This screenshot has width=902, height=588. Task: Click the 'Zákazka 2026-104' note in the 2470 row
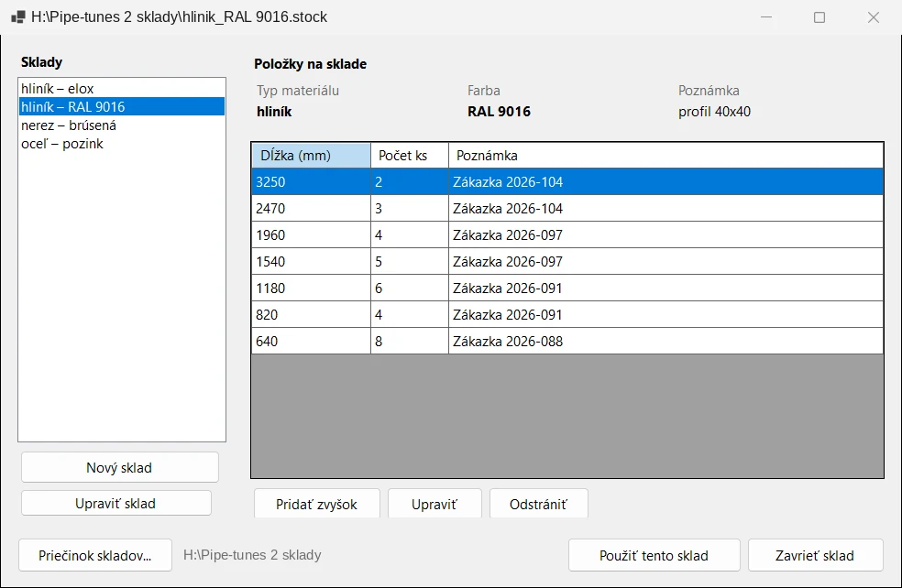click(665, 208)
